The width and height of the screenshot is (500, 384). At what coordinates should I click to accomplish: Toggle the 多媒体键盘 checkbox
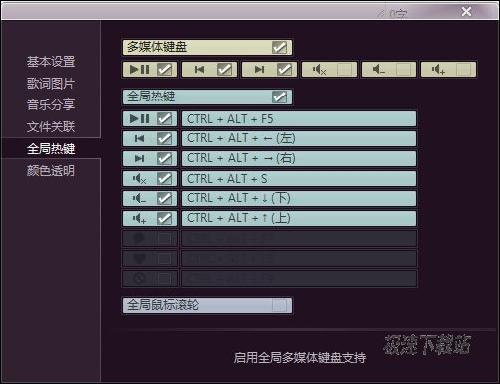pos(279,47)
